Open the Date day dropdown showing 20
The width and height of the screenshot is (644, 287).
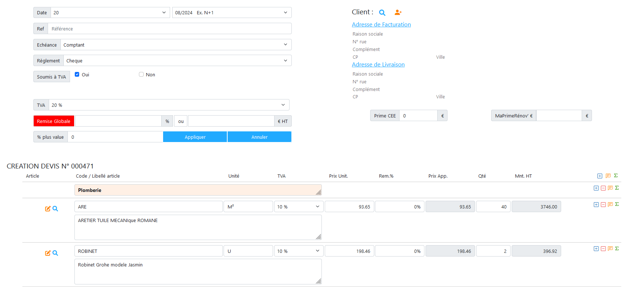[x=110, y=12]
